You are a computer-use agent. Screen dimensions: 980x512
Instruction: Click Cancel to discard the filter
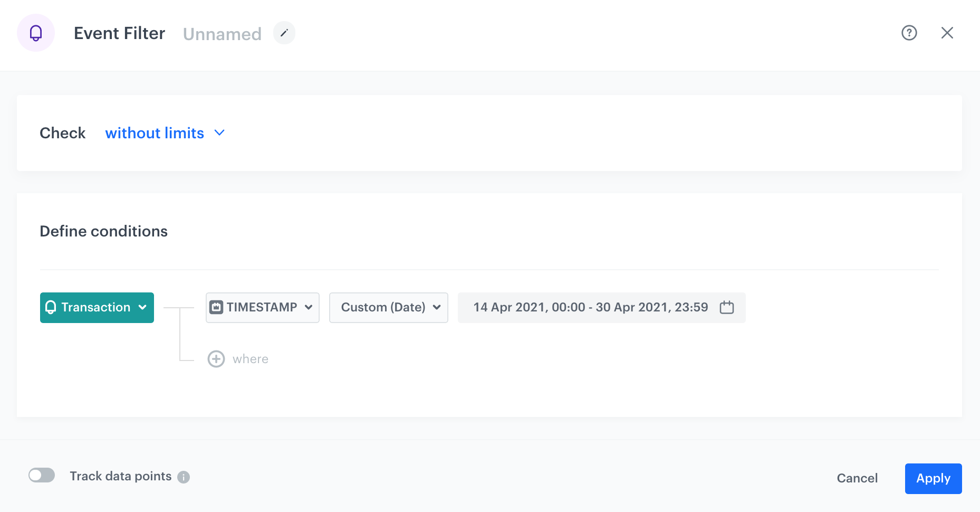857,478
